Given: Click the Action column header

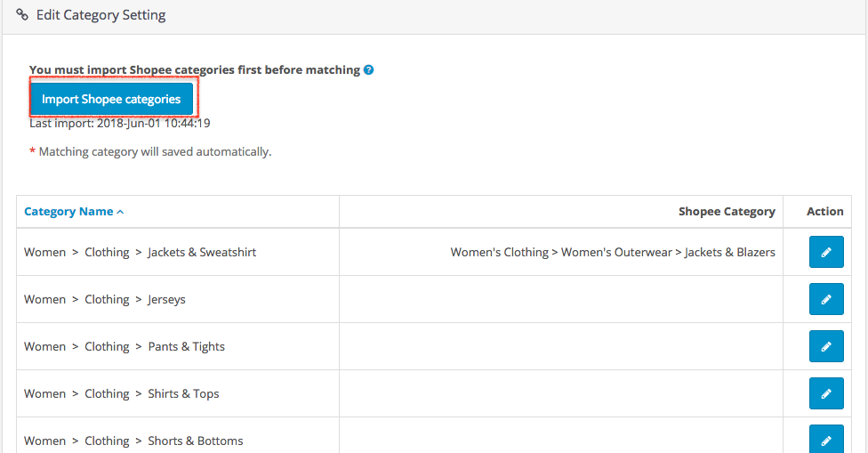Looking at the screenshot, I should tap(824, 211).
